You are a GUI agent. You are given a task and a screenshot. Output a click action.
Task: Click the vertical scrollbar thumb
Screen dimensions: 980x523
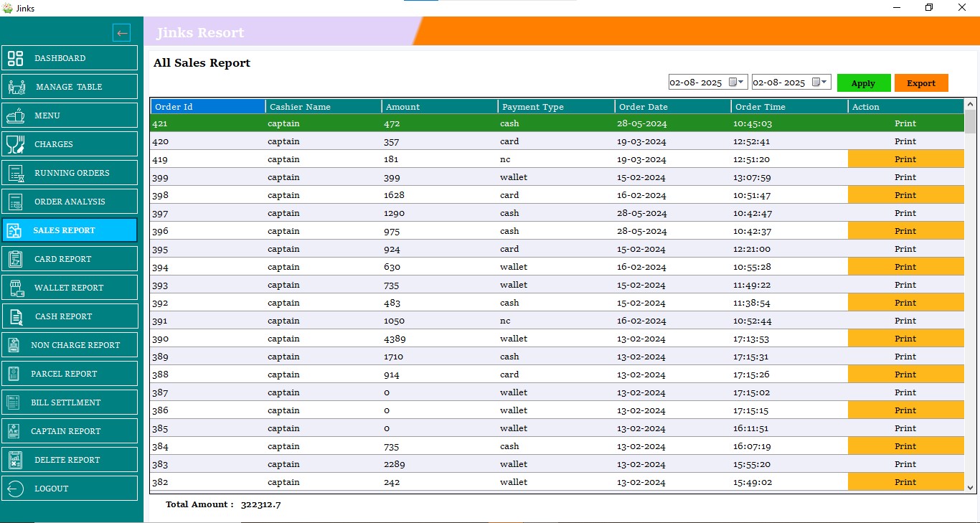click(x=971, y=122)
